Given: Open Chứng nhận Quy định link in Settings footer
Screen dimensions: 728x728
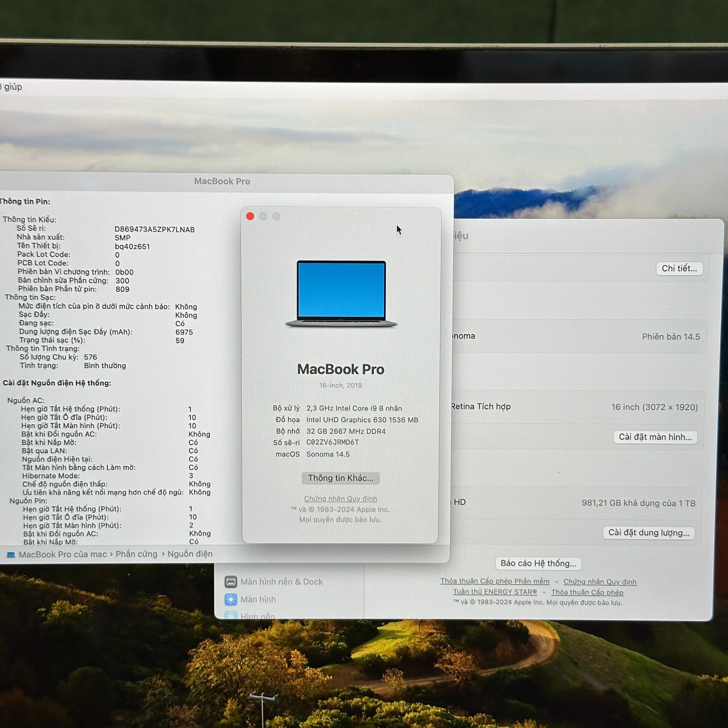Looking at the screenshot, I should click(600, 582).
